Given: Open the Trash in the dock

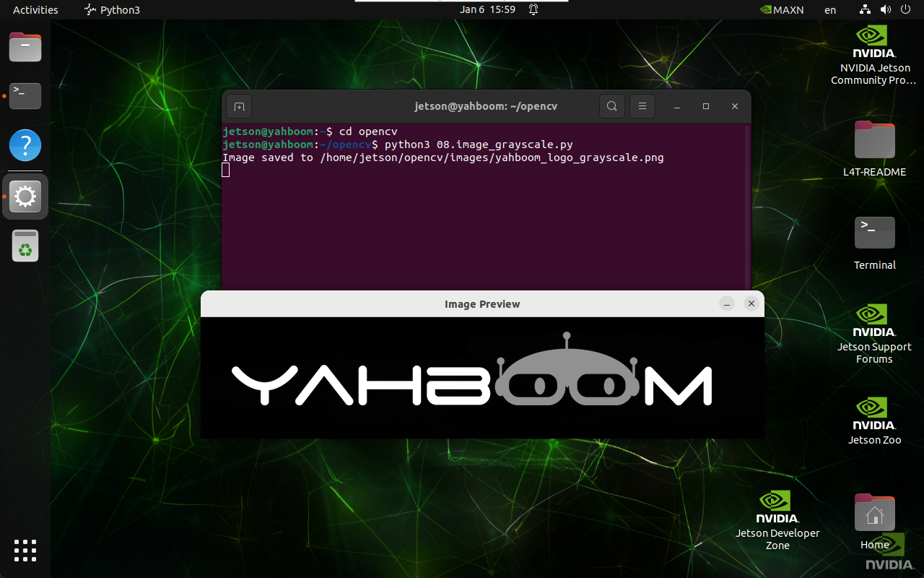Looking at the screenshot, I should (25, 246).
